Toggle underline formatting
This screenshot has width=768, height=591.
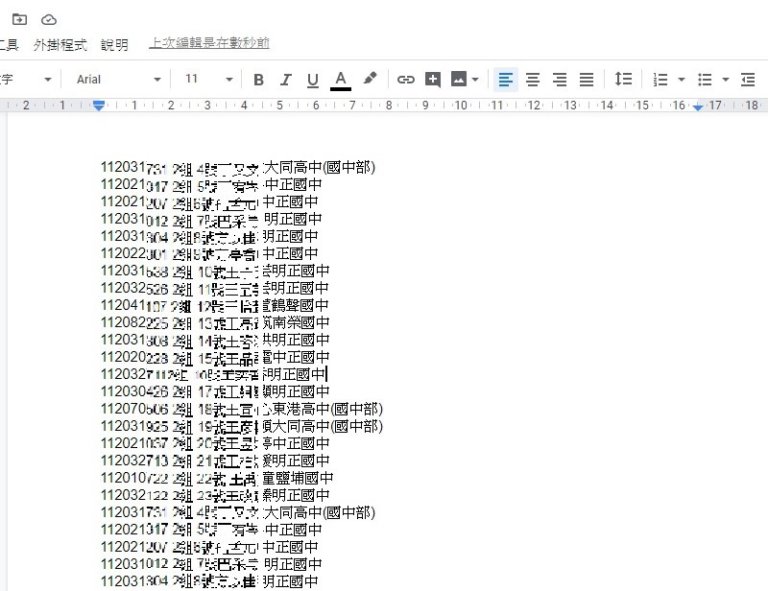[x=312, y=80]
